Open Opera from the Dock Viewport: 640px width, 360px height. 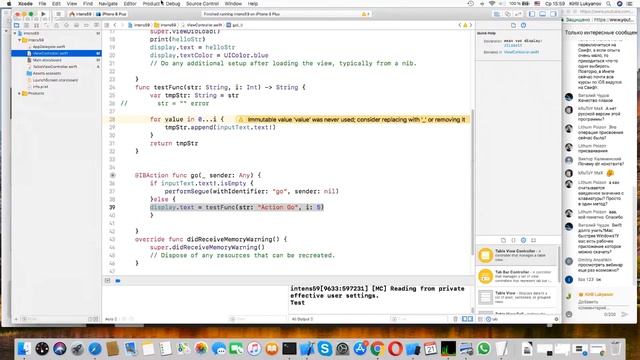pos(395,349)
